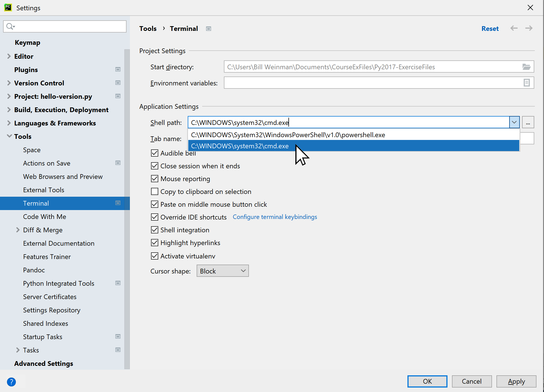544x392 pixels.
Task: Toggle the Highlight hyperlinks checkbox
Action: pyautogui.click(x=155, y=243)
